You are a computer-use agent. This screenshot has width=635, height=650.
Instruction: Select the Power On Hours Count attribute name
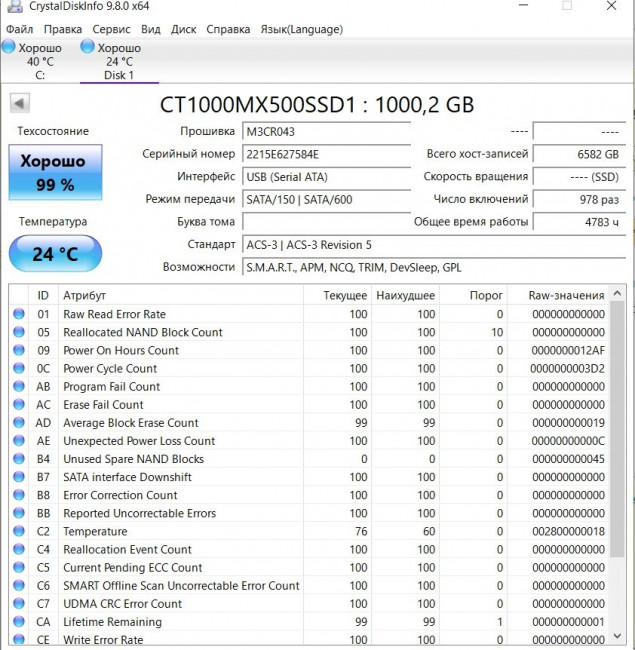(x=121, y=350)
